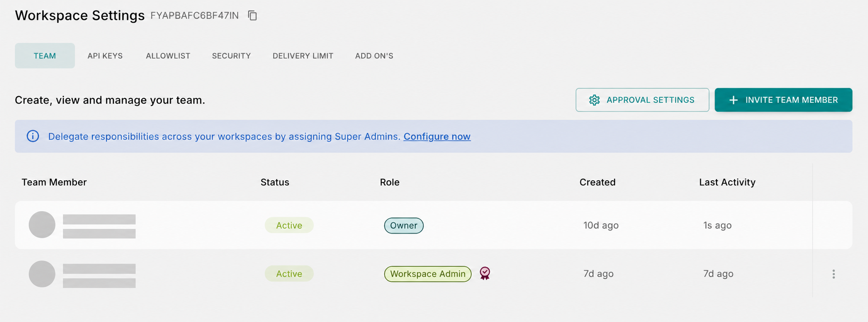Screen dimensions: 868x322
Task: Click the Workspace Admin role badge
Action: pyautogui.click(x=428, y=274)
